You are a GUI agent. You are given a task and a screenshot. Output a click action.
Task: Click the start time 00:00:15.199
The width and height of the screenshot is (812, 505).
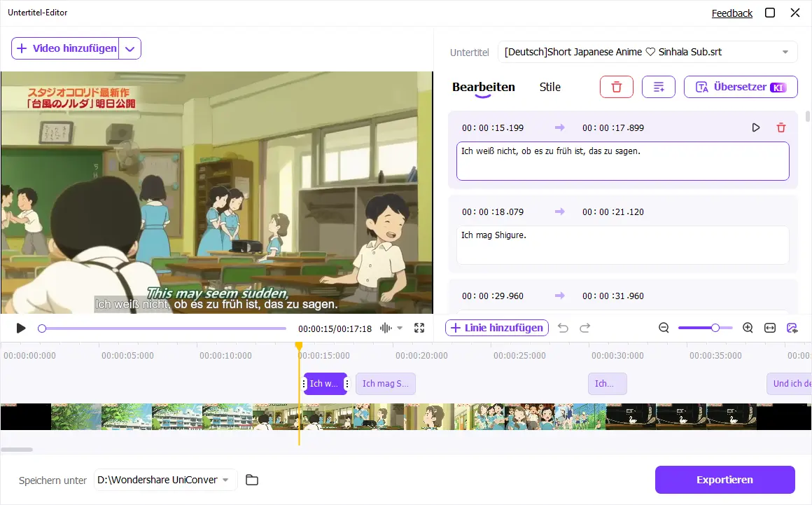tap(493, 128)
